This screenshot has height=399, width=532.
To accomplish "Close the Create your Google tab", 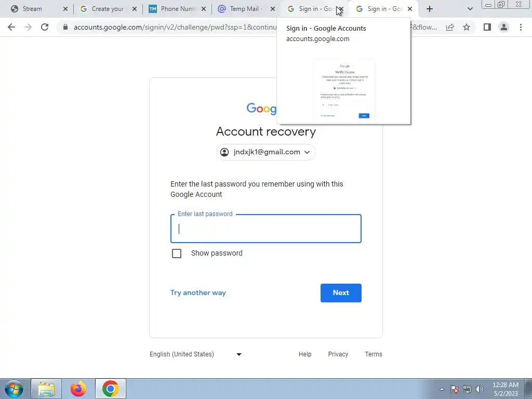I will 135,9.
